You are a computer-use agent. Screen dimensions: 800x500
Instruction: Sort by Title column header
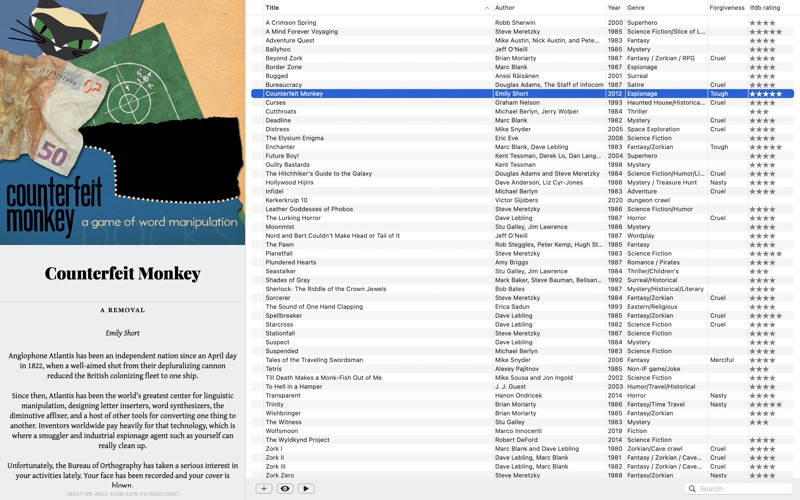(x=272, y=8)
